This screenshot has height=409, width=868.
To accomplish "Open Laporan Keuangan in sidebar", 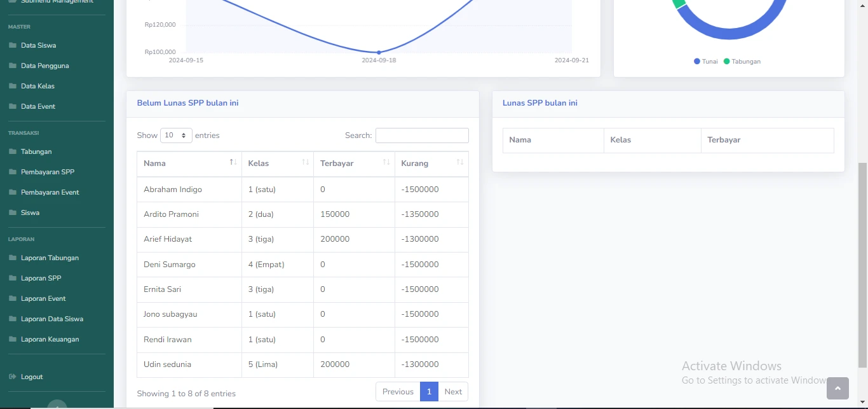I will pyautogui.click(x=50, y=339).
